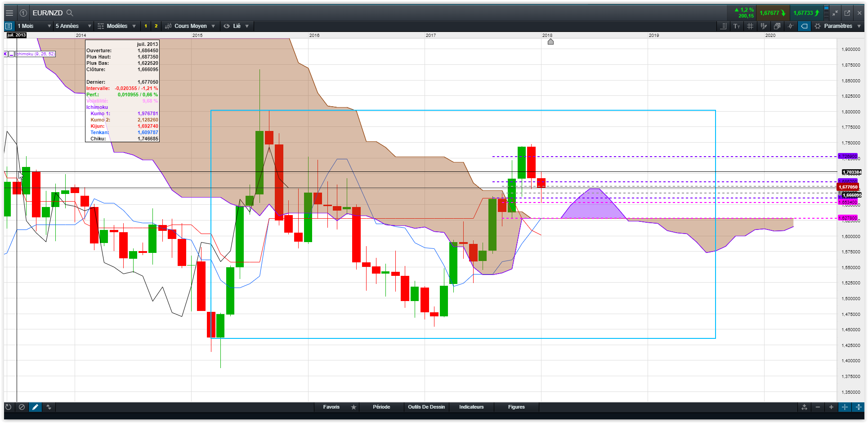Click the magenta 653400 level label
The image size is (868, 423).
848,202
